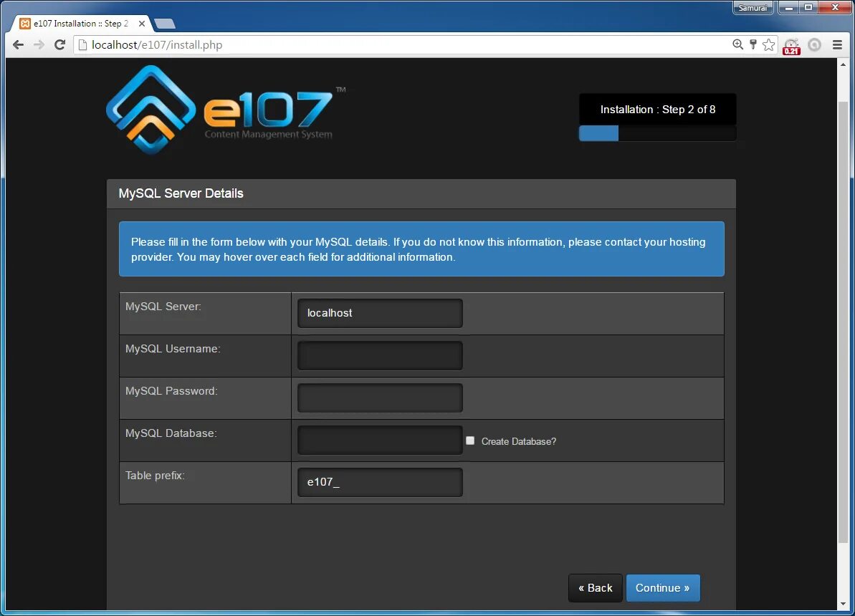Open Chrome hamburger menu
The height and width of the screenshot is (616, 855).
[x=838, y=44]
